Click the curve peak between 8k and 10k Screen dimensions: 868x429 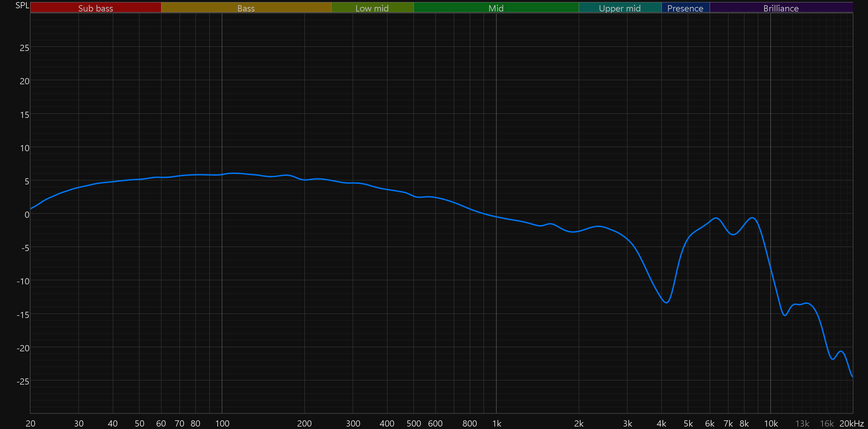(x=752, y=218)
